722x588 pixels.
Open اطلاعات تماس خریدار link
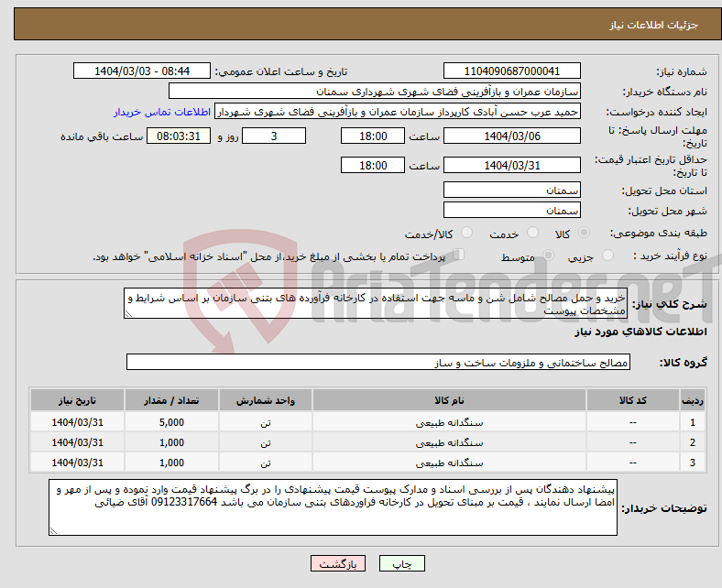coord(162,112)
